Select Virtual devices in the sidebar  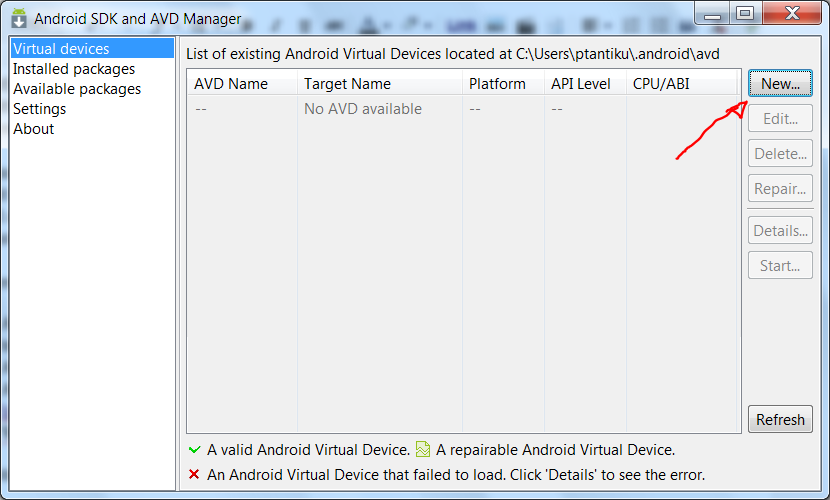tap(61, 49)
